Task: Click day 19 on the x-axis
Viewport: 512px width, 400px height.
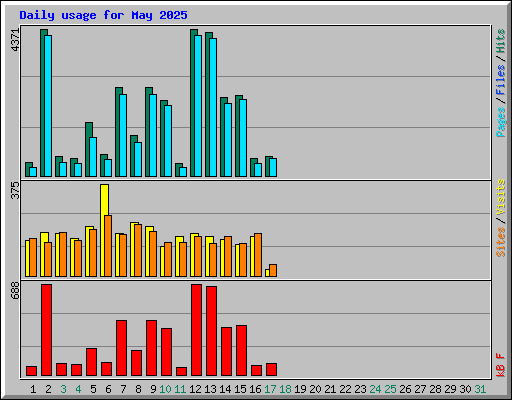Action: coord(300,389)
